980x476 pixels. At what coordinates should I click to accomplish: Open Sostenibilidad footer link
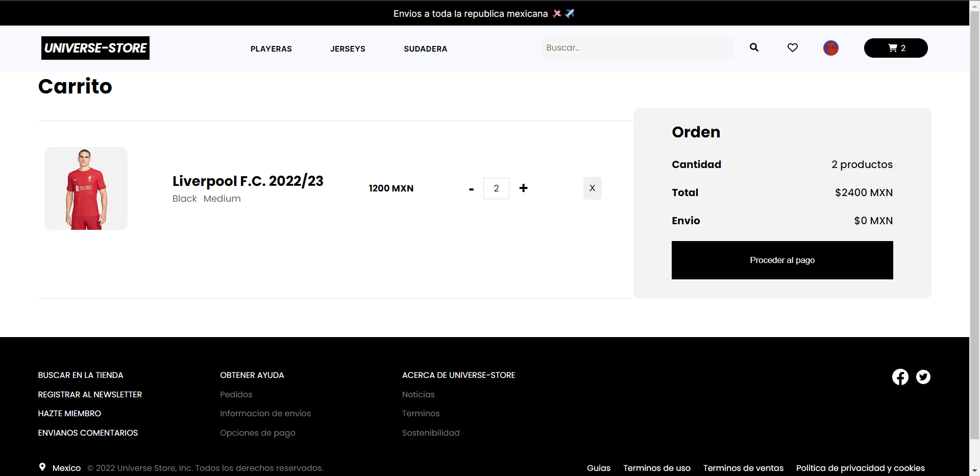coord(431,433)
